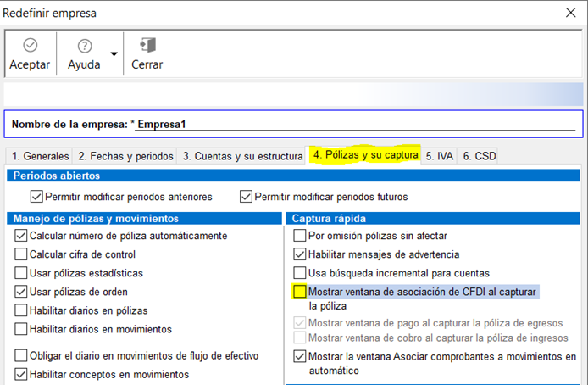Open Ayuda help icon
Screen dimensions: 588x385
(85, 46)
